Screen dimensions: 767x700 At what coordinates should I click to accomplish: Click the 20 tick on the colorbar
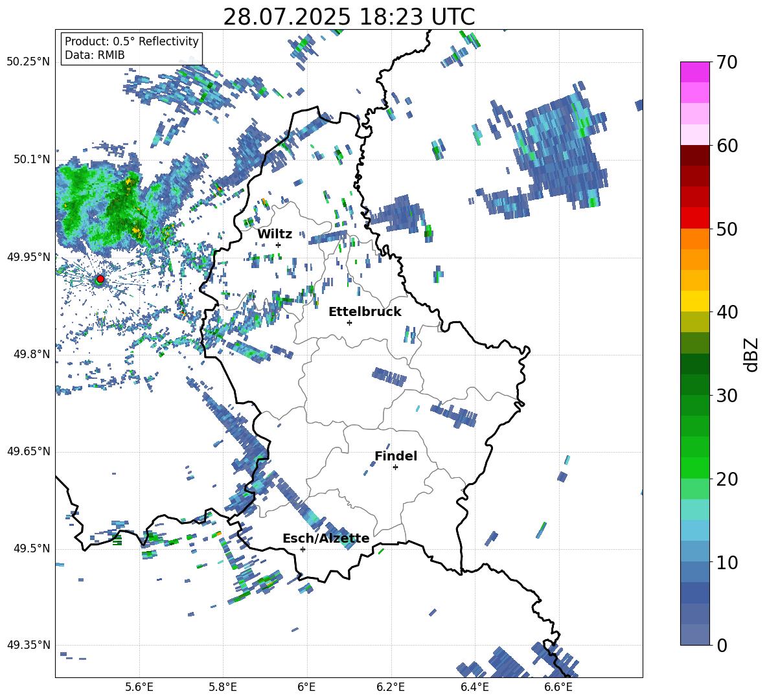click(x=727, y=479)
